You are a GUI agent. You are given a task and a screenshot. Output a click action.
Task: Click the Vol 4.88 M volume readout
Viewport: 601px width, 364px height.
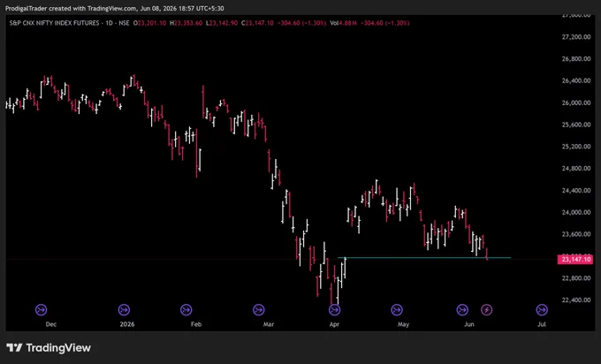[x=344, y=23]
